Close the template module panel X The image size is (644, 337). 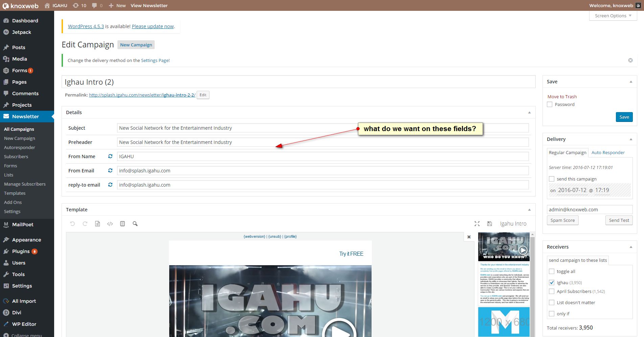pos(469,237)
